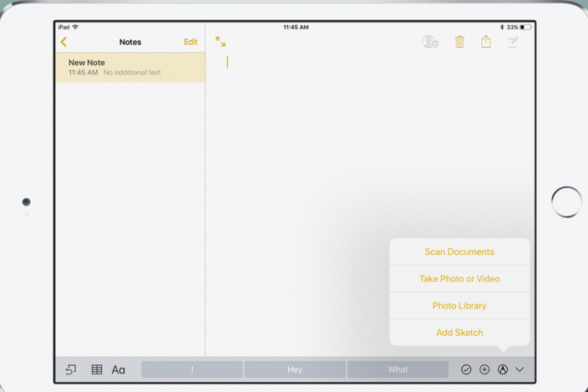The height and width of the screenshot is (392, 588).
Task: Tap the plus attachment icon
Action: click(x=484, y=369)
